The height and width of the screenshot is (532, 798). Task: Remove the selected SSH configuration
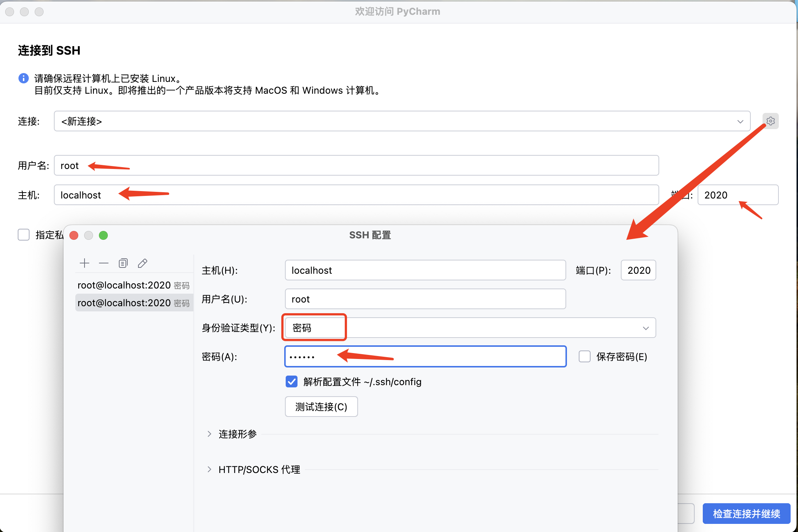click(104, 263)
